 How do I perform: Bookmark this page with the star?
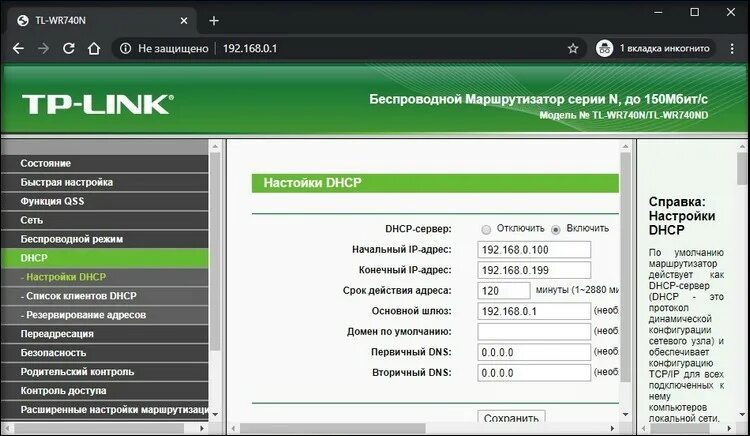coord(573,48)
